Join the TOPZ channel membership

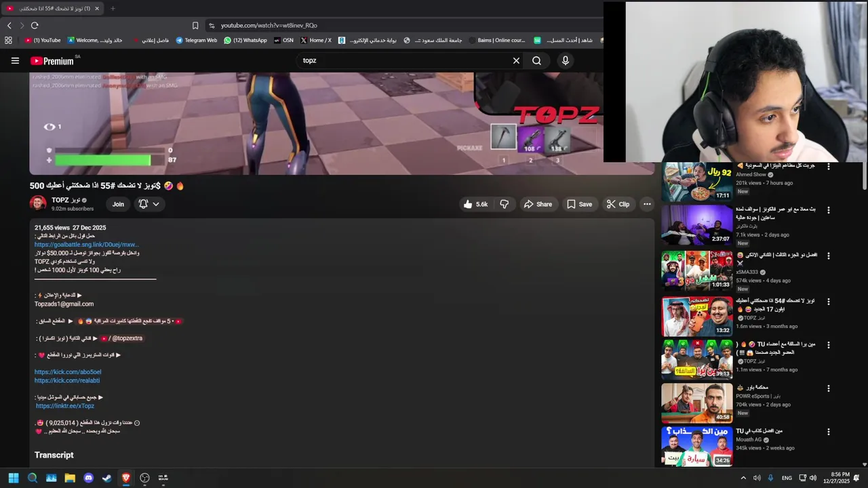pos(118,204)
